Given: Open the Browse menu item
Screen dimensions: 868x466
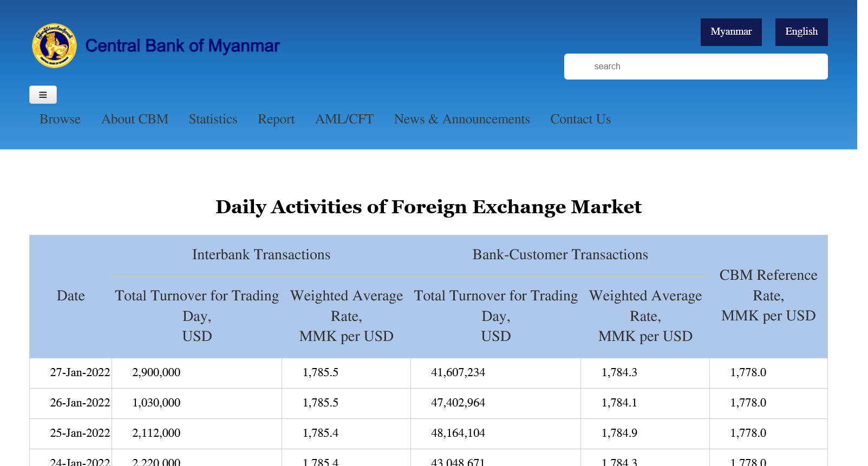Looking at the screenshot, I should pyautogui.click(x=60, y=120).
